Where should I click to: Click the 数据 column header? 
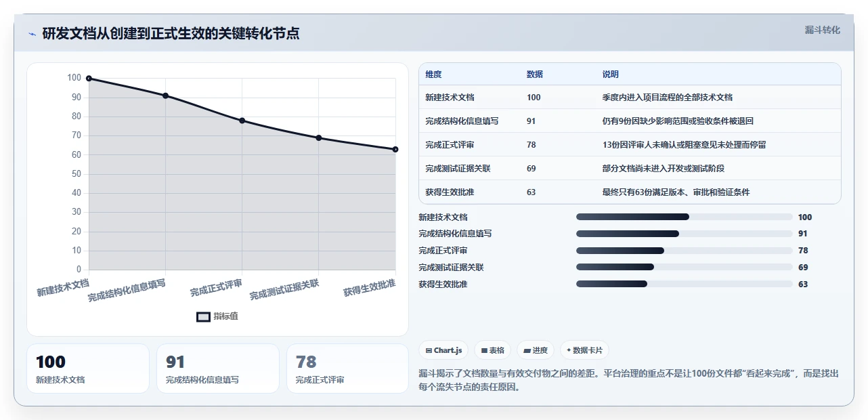535,75
